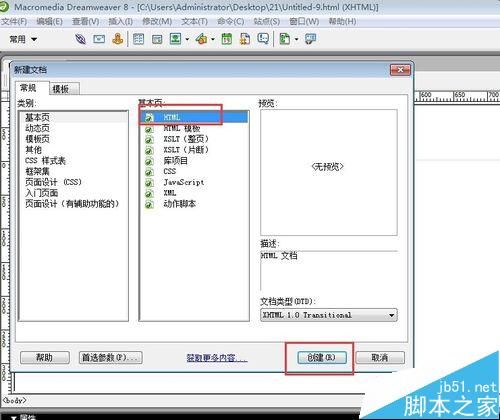This screenshot has width=500, height=420.
Task: Select HTML in the basic page list
Action: [194, 117]
